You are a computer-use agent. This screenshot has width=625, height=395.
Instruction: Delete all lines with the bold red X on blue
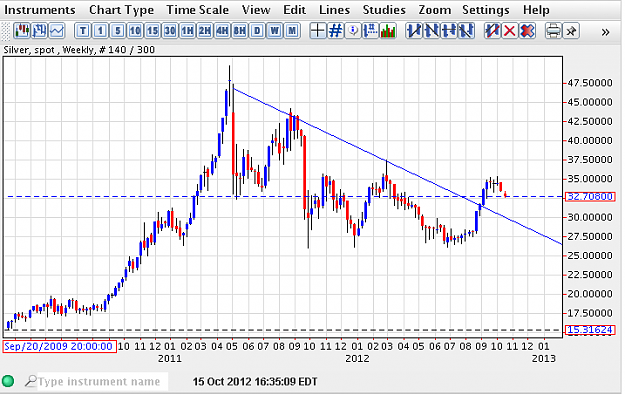point(527,31)
